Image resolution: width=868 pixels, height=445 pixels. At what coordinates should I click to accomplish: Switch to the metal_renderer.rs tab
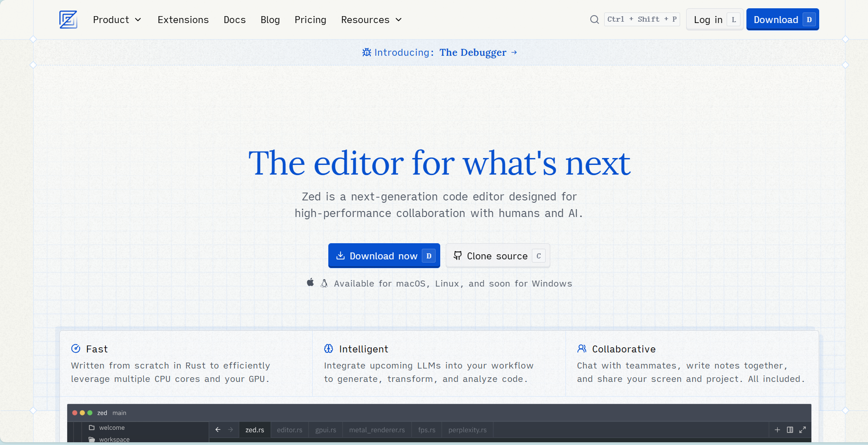tap(377, 430)
